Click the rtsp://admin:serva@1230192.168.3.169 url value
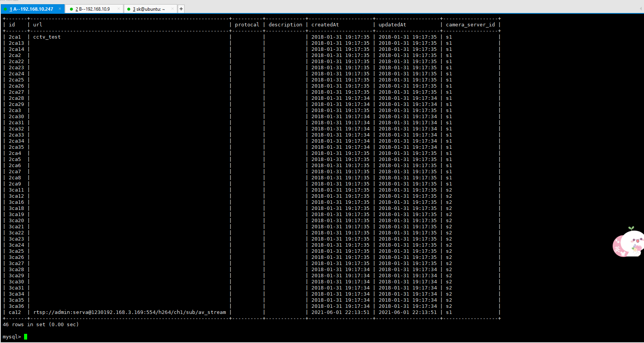This screenshot has height=343, width=644. (130, 312)
